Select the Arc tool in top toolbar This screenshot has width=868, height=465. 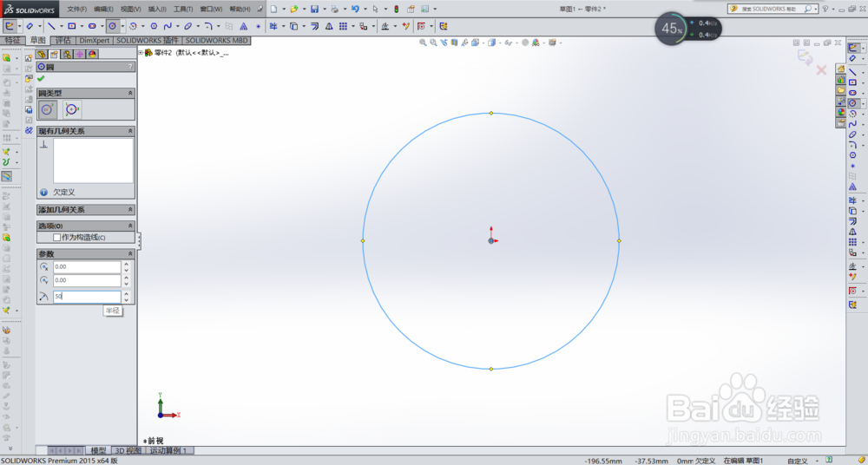click(x=133, y=26)
